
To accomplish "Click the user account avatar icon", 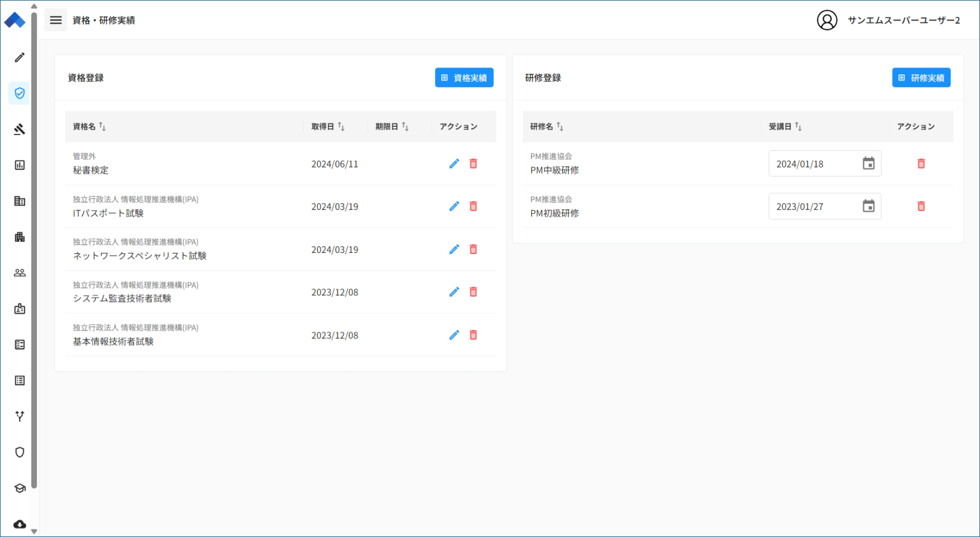I will pos(827,20).
